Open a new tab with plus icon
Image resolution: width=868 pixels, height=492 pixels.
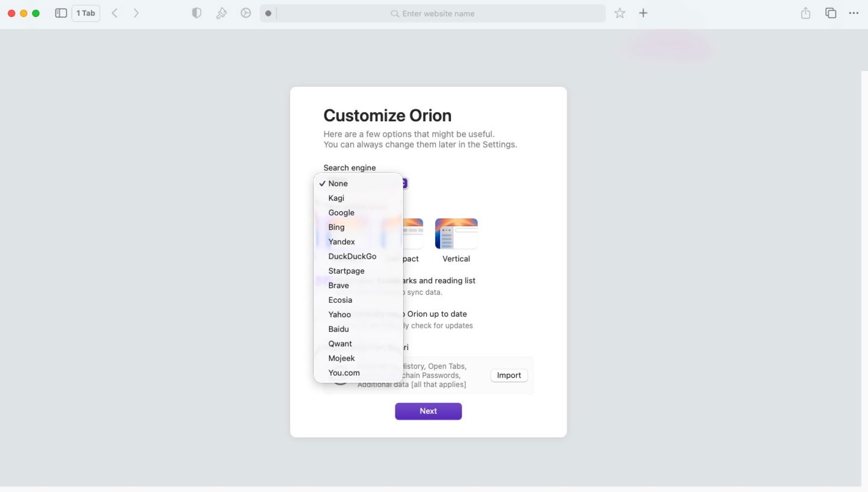643,13
